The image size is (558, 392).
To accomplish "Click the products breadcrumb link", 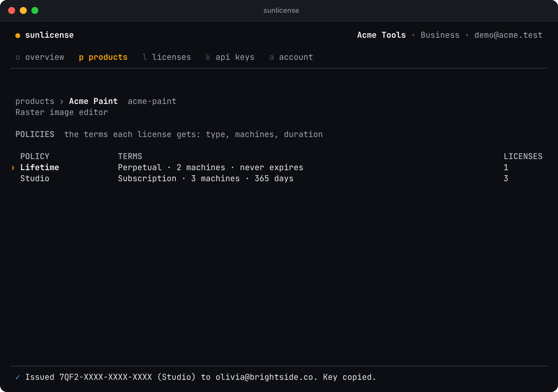I will click(35, 101).
